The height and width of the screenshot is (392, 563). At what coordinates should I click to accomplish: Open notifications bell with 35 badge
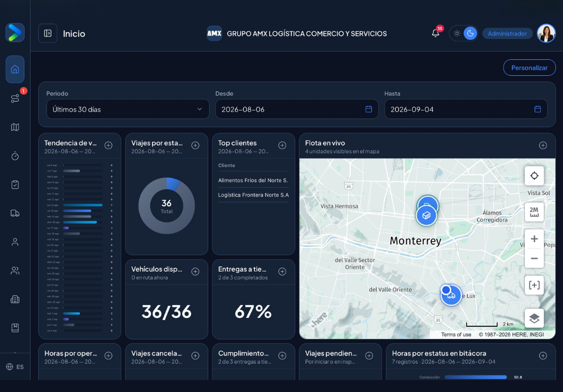tap(435, 33)
